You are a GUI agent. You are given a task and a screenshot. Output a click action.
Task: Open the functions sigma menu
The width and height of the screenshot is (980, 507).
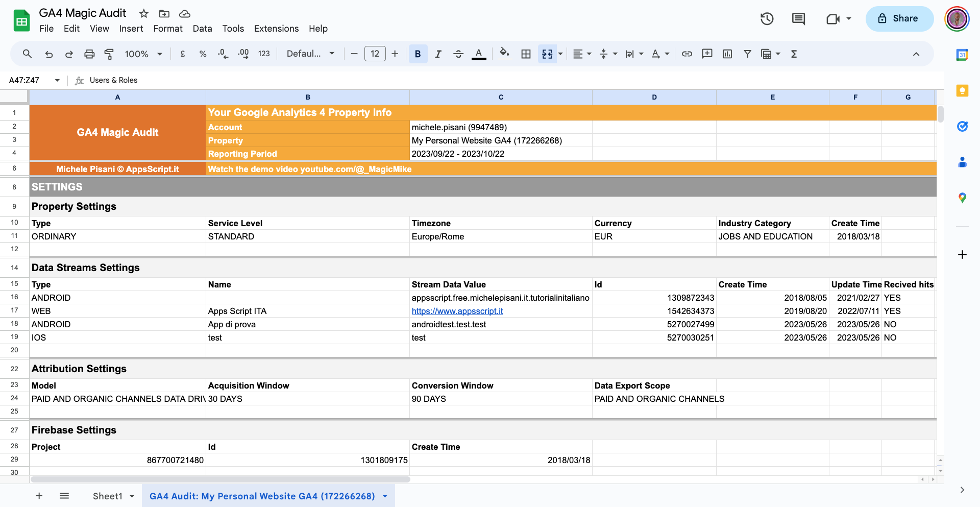[794, 54]
